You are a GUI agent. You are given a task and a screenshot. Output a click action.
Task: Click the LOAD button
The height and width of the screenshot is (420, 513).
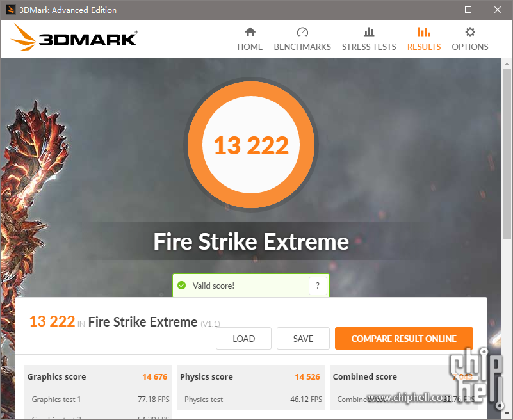click(243, 339)
